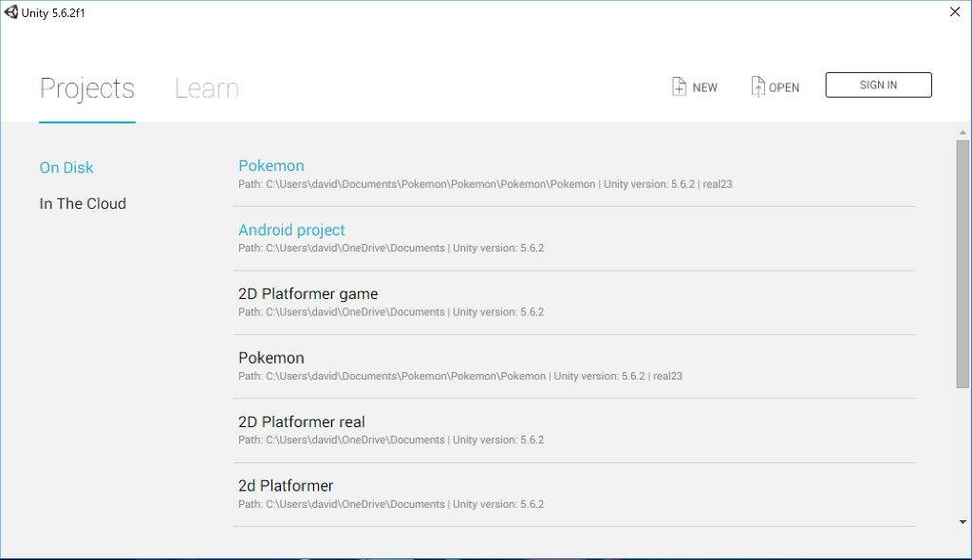Close the Unity launcher window

(955, 11)
